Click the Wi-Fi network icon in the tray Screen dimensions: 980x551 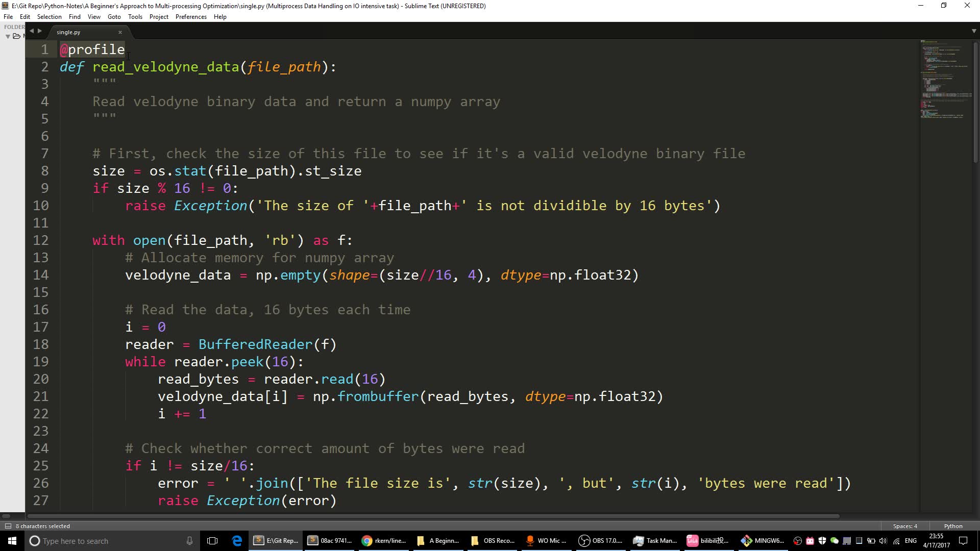point(896,540)
